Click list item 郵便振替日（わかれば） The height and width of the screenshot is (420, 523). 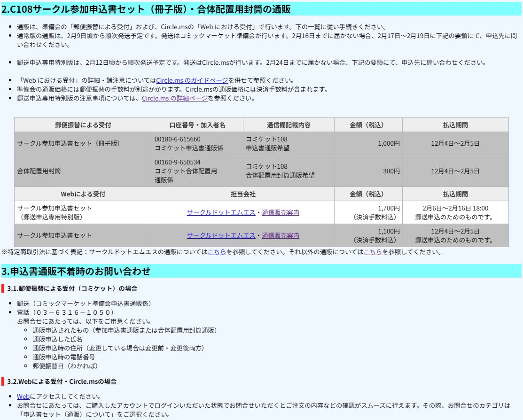(x=67, y=366)
